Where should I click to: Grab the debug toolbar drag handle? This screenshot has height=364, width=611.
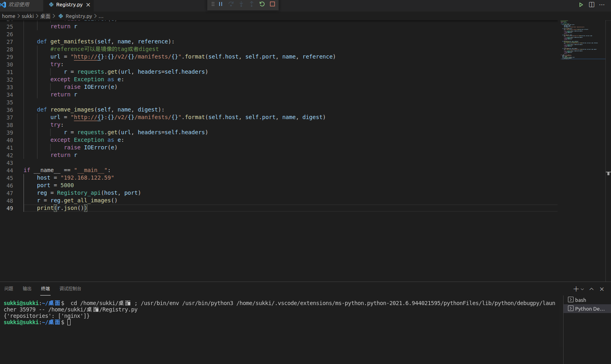tap(213, 4)
